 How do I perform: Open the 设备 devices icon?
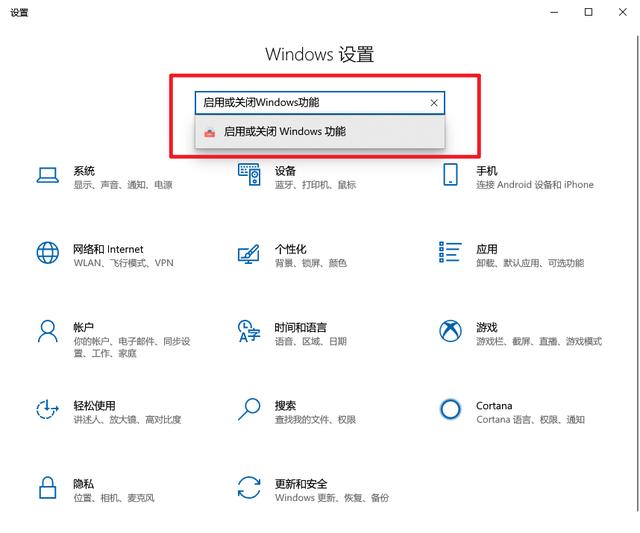coord(249,174)
